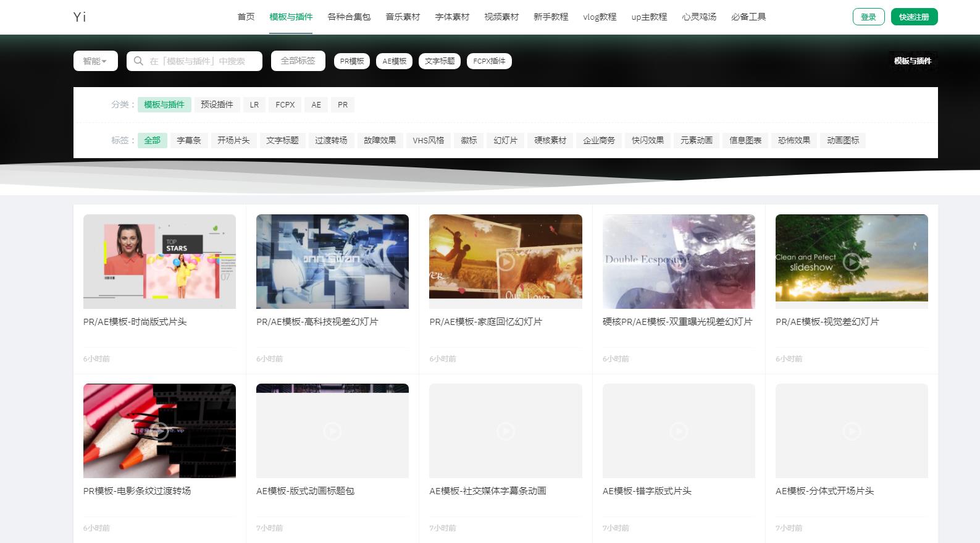This screenshot has height=543, width=980.
Task: Click play icon on 错字版式片头
Action: point(679,431)
